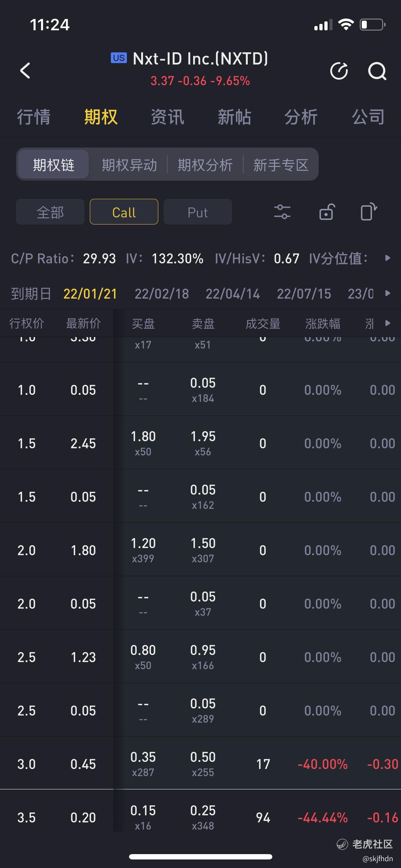Select the 全部 filter
This screenshot has height=868, width=401.
[x=50, y=212]
